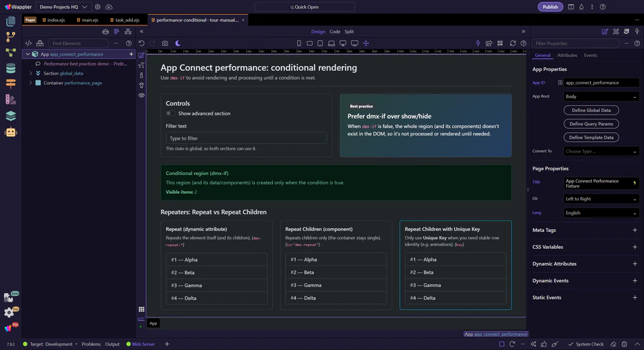Click the cloud download icon in header

(x=109, y=7)
